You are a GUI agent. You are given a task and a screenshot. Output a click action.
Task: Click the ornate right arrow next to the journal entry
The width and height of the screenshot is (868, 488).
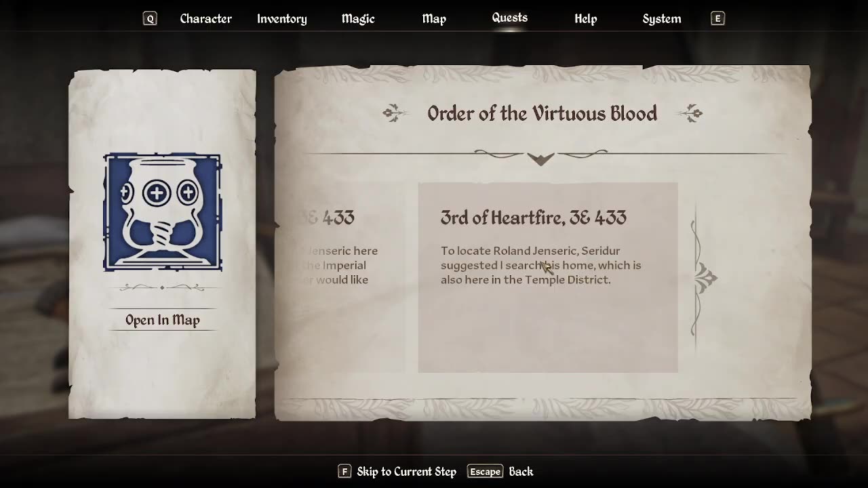pos(704,278)
